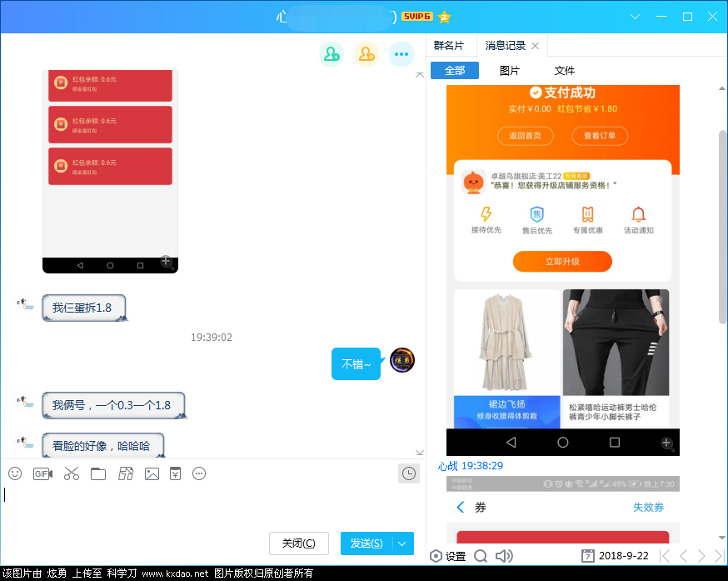Insert a GIF animation
Screen dimensions: 728x581
pyautogui.click(x=42, y=473)
